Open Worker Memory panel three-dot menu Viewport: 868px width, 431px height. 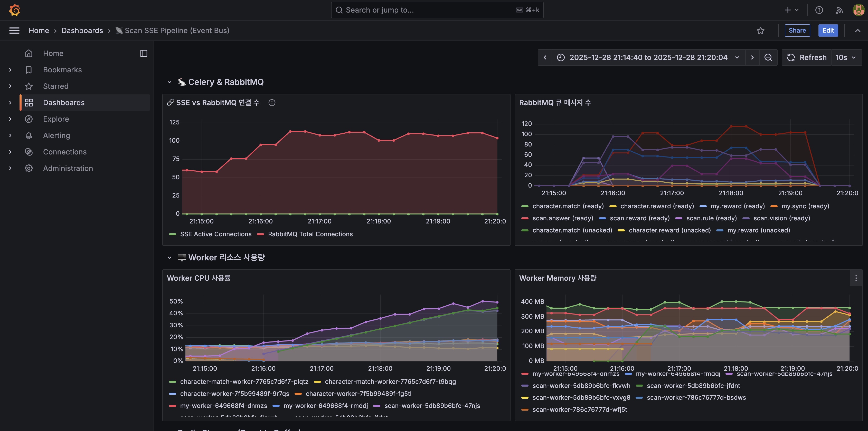pyautogui.click(x=856, y=278)
